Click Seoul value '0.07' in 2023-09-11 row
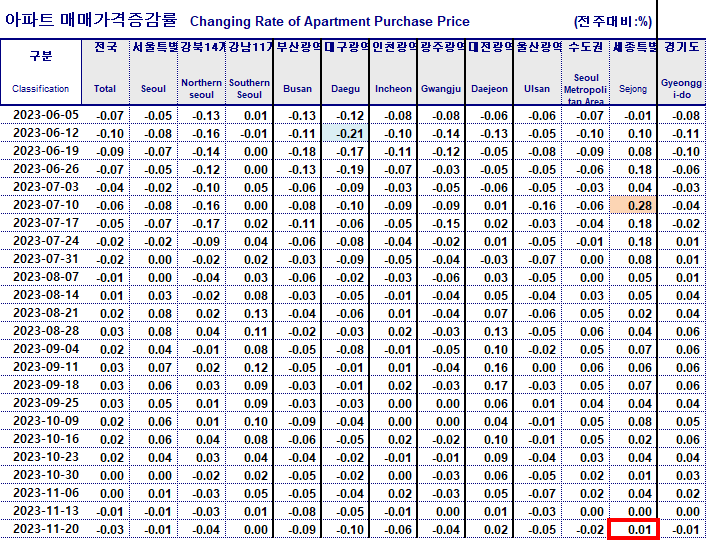 (x=159, y=368)
